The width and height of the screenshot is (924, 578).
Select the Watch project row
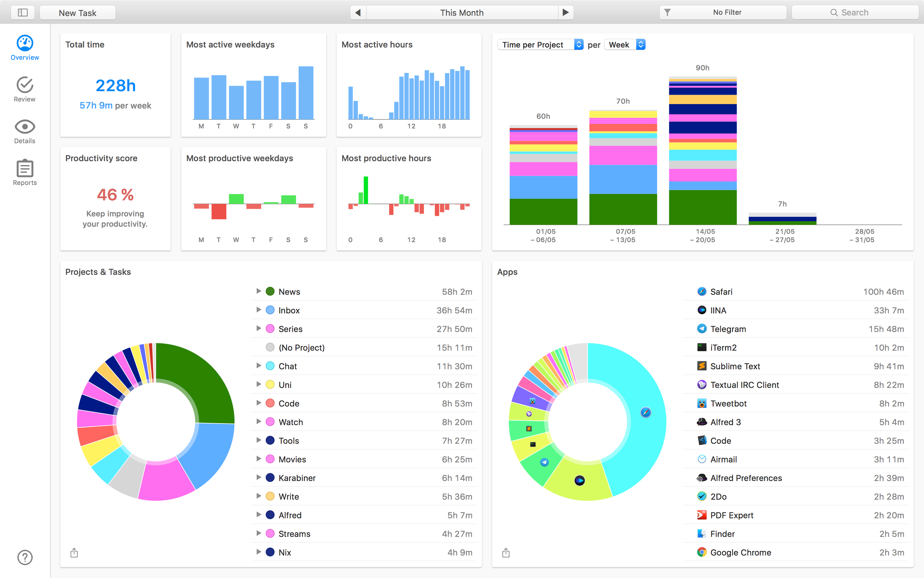[x=364, y=422]
